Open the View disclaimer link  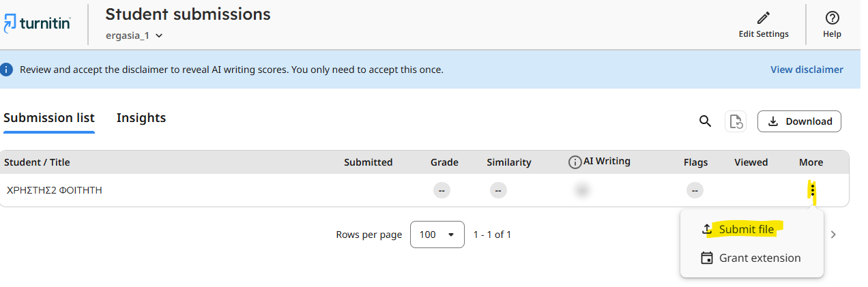pos(807,70)
